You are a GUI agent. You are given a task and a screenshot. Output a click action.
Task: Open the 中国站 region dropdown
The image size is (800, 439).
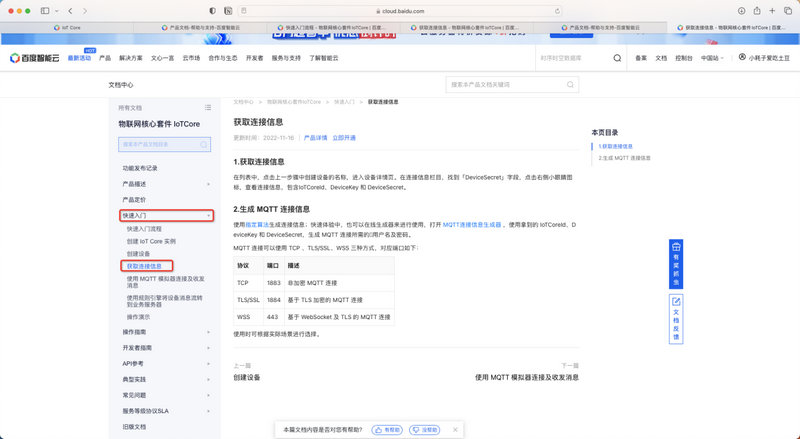pyautogui.click(x=712, y=58)
